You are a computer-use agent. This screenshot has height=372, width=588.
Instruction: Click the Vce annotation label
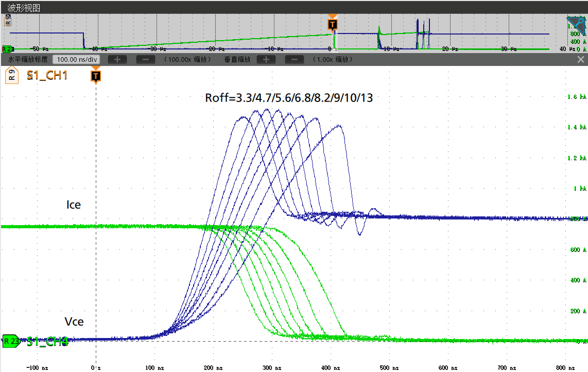[74, 322]
